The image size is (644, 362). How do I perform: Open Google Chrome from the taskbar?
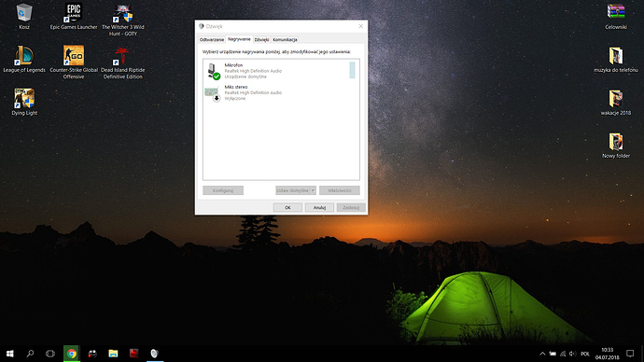[x=72, y=354]
